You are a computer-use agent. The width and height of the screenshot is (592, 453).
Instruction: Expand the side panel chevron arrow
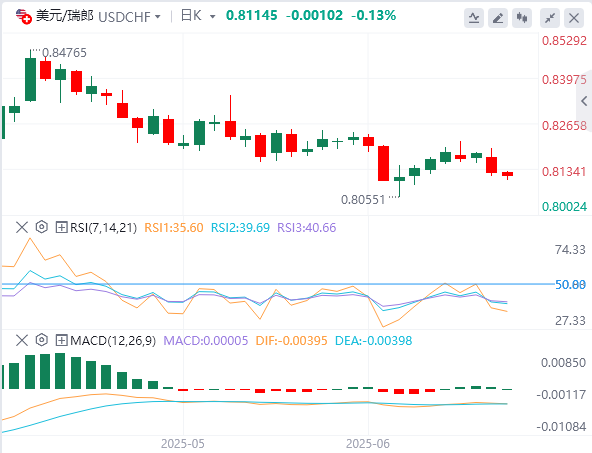click(x=584, y=101)
